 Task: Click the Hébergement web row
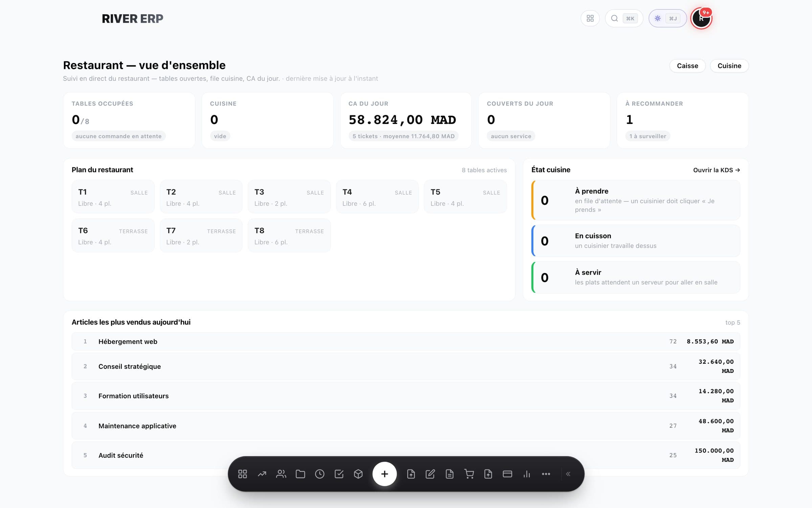pyautogui.click(x=406, y=341)
